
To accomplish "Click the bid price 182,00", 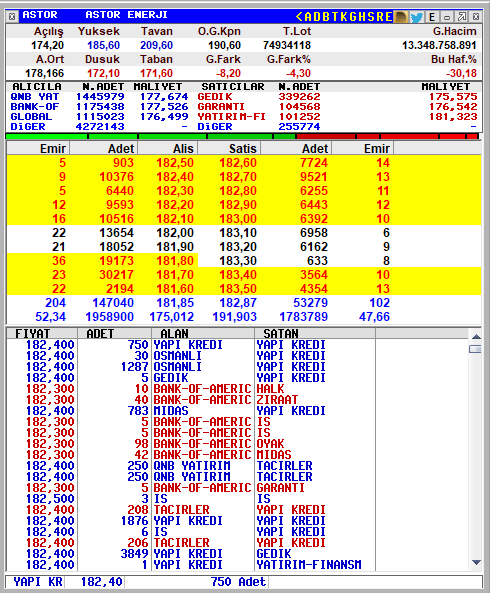I will coord(175,233).
